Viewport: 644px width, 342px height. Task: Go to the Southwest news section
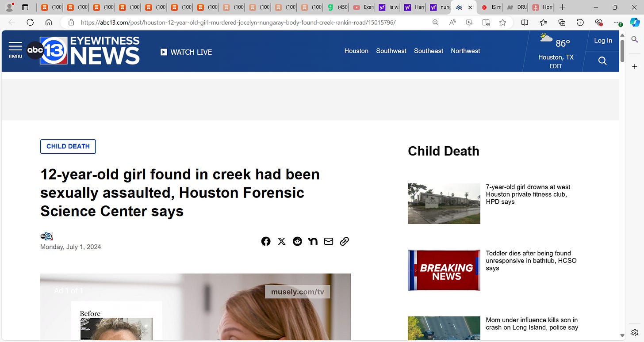(x=391, y=51)
